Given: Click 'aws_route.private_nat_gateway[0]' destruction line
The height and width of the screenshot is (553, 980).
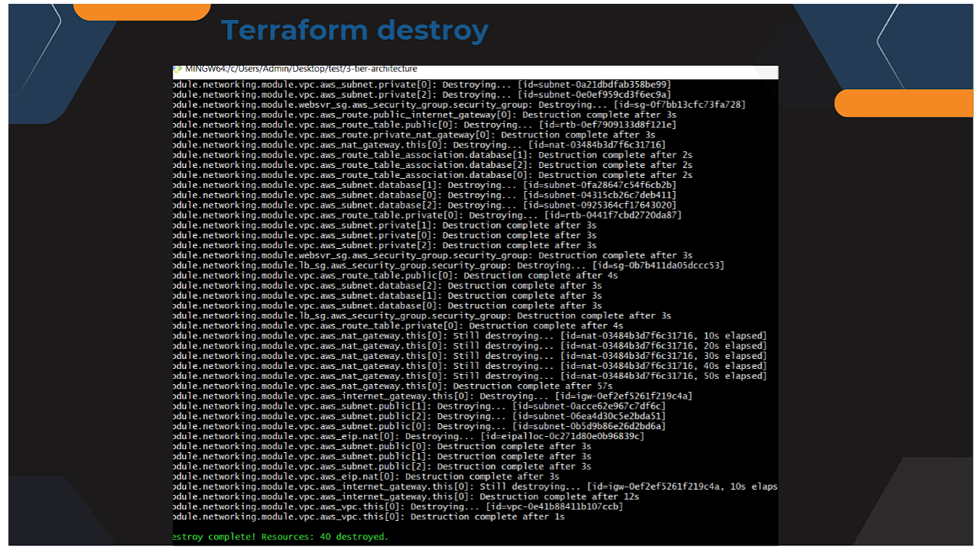Looking at the screenshot, I should (x=414, y=134).
